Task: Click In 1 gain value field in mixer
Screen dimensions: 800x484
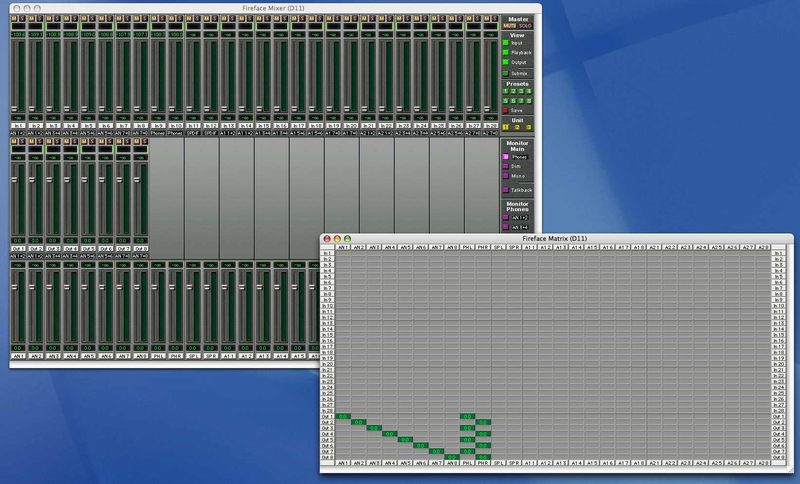Action: point(18,118)
